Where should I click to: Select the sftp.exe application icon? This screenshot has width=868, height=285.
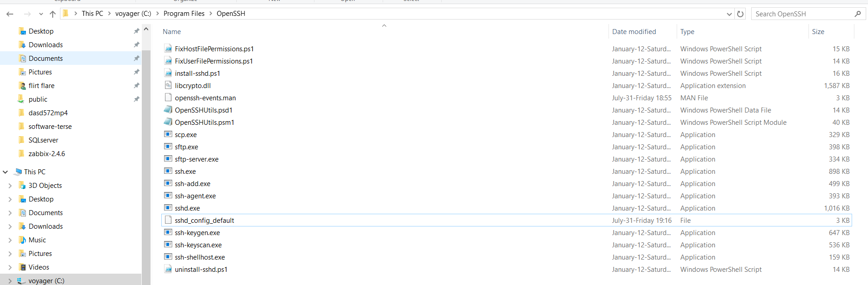pyautogui.click(x=168, y=147)
